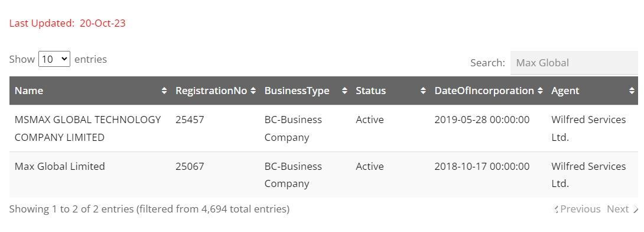Image resolution: width=644 pixels, height=232 pixels.
Task: Select MSMAX GLOBAL TECHNOLOGY COMPANY LIMITED row
Action: [x=324, y=128]
